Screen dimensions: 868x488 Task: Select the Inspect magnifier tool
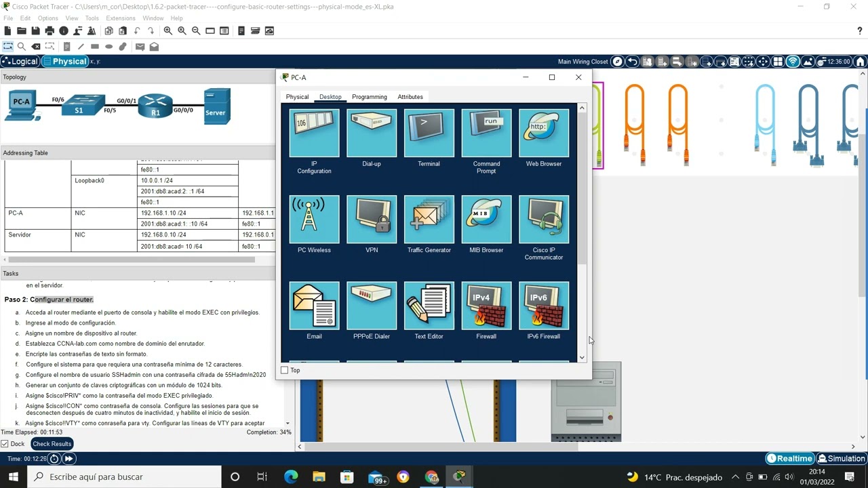click(x=22, y=47)
